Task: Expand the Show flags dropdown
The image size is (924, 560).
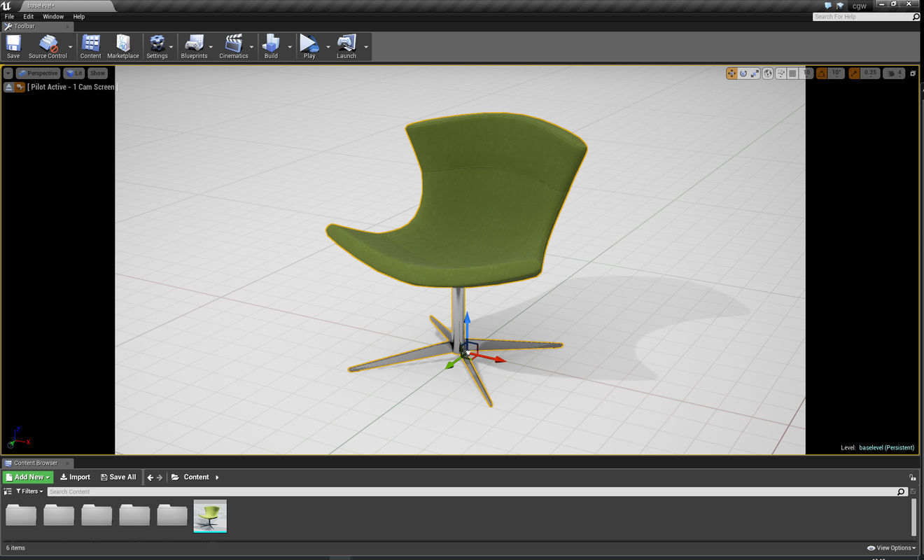Action: coord(97,73)
